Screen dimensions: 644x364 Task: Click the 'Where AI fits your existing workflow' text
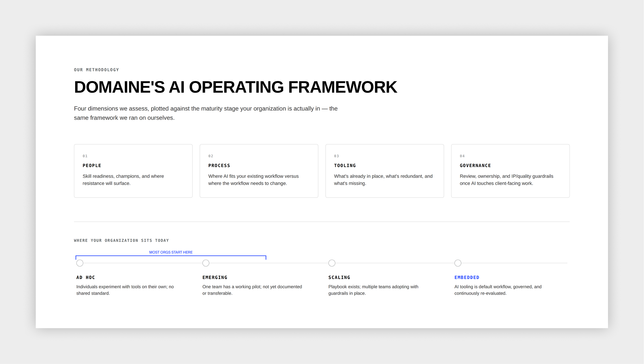253,180
